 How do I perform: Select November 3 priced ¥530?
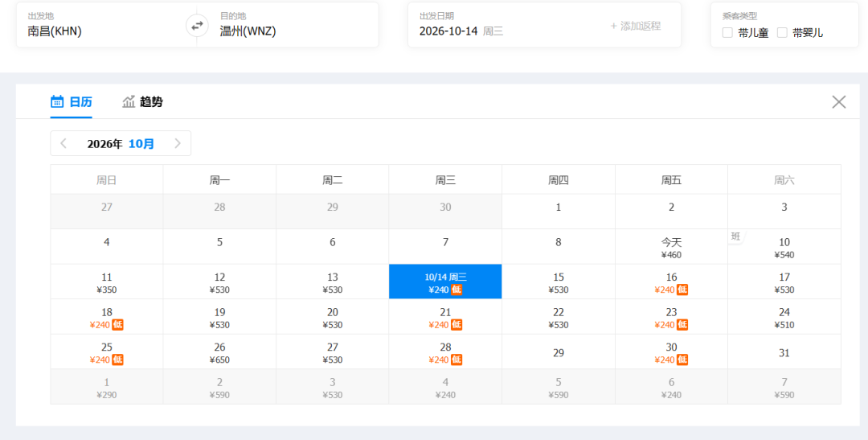tap(333, 387)
